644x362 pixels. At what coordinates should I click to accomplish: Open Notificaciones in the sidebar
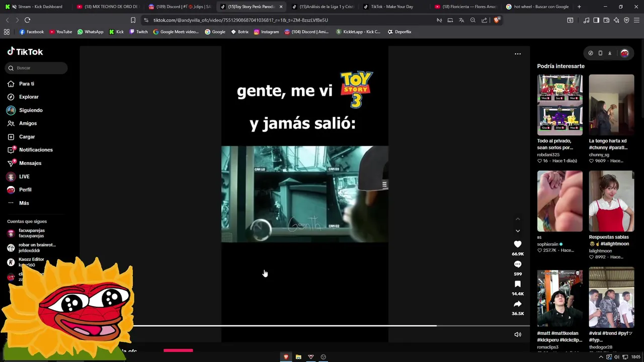[30, 150]
